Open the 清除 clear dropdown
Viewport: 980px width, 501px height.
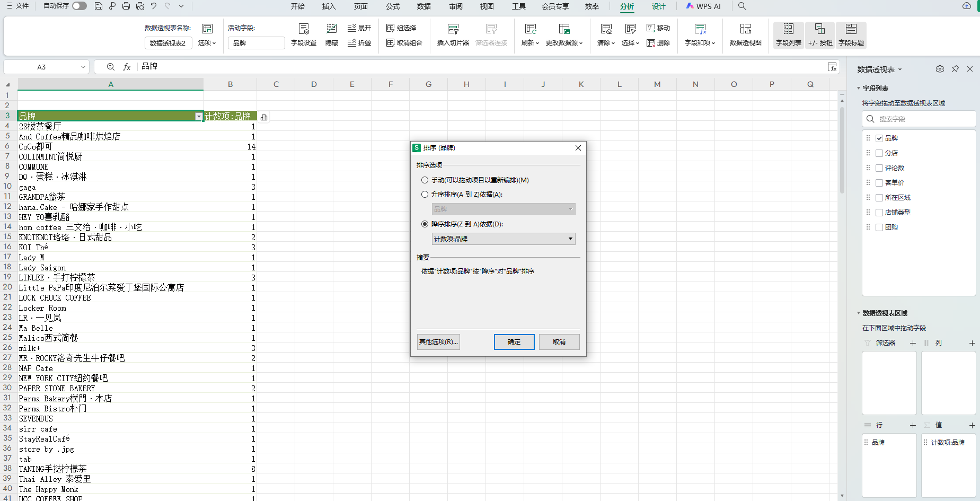pos(606,43)
